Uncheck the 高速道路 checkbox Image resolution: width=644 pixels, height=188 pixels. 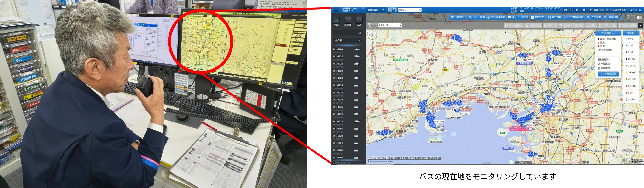coord(599,68)
